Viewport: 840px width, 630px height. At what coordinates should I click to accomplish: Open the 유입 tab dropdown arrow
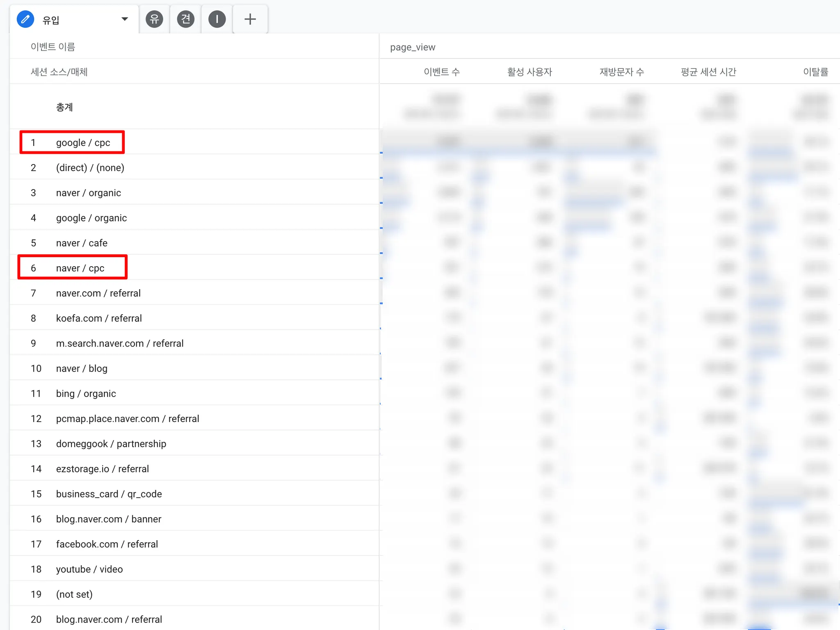click(125, 19)
